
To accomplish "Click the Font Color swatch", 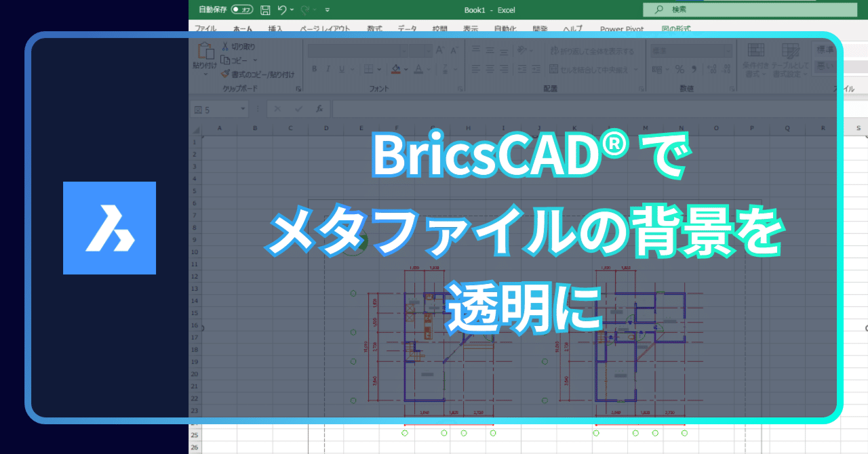I will pos(418,70).
